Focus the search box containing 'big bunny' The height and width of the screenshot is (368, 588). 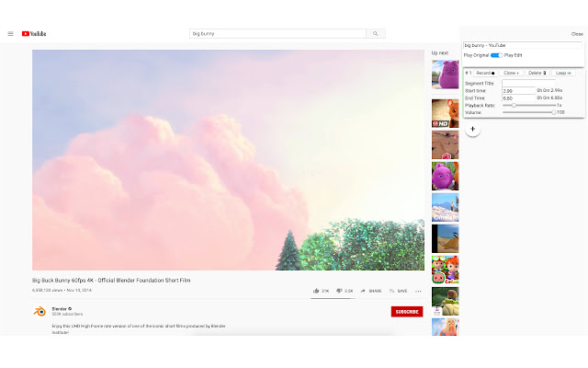277,34
